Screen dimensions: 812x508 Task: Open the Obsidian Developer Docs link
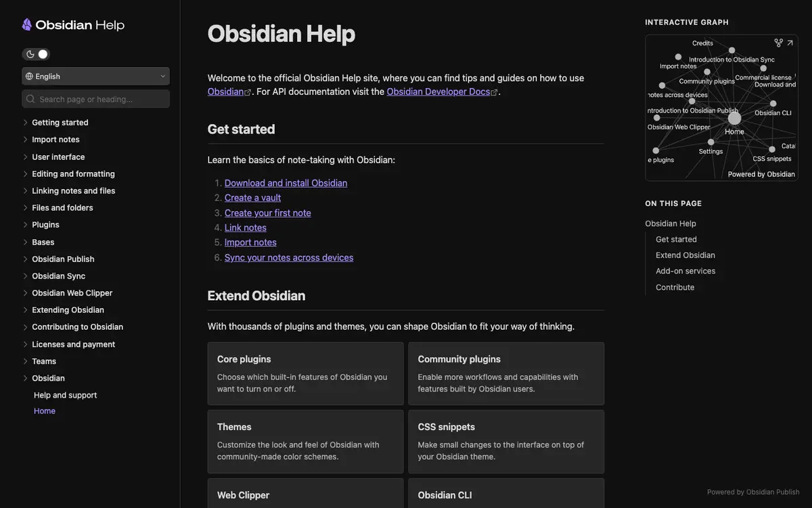[442, 92]
